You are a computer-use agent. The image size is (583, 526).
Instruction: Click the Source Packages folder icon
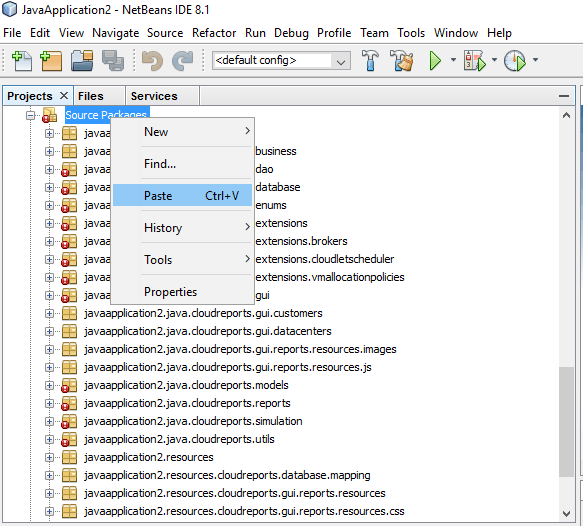(x=49, y=115)
